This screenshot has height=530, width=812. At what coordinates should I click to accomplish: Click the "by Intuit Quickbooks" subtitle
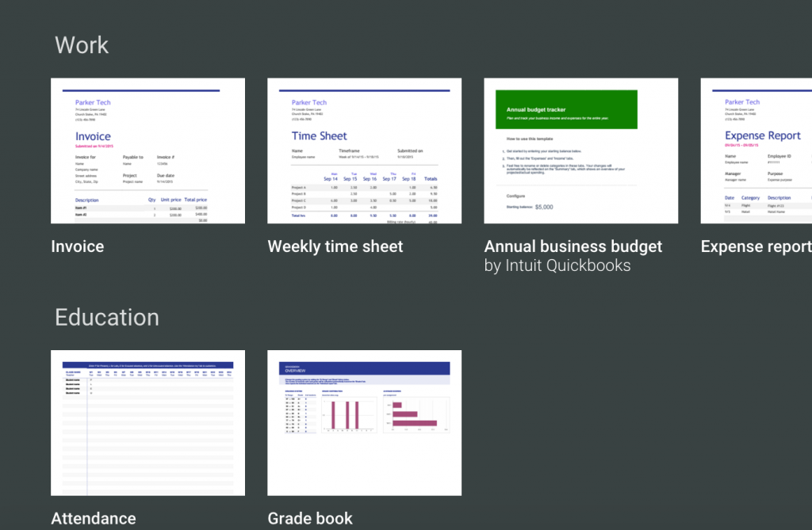[557, 265]
